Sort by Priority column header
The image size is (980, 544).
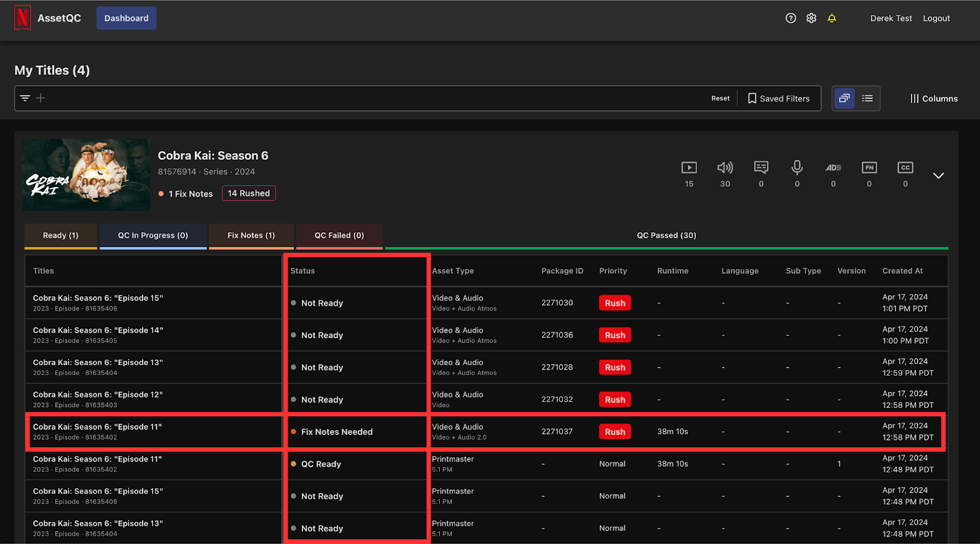coord(613,271)
